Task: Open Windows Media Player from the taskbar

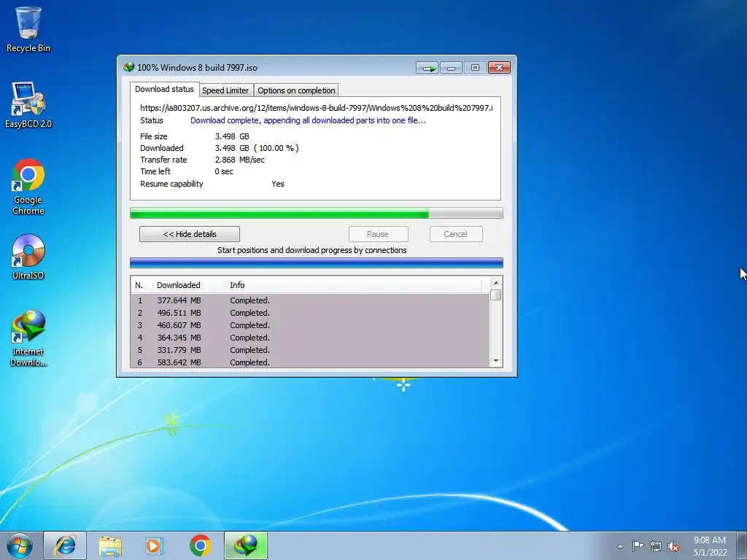Action: click(x=154, y=545)
